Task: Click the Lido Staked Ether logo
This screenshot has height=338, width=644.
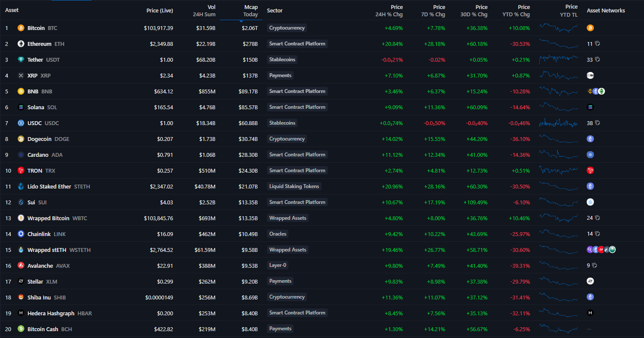Action: pyautogui.click(x=21, y=186)
